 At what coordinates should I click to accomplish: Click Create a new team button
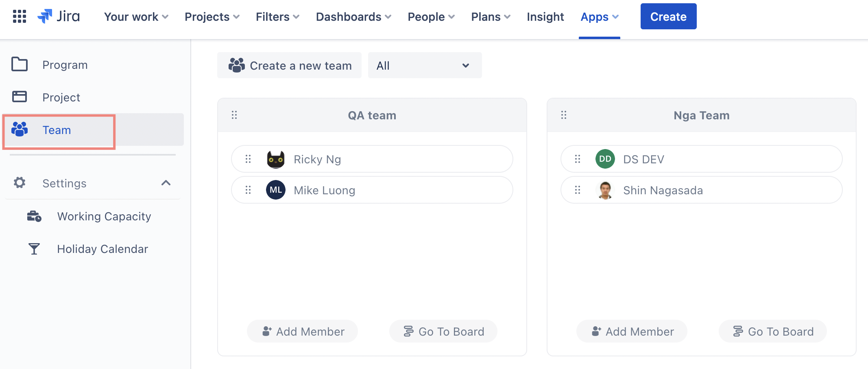pyautogui.click(x=290, y=65)
